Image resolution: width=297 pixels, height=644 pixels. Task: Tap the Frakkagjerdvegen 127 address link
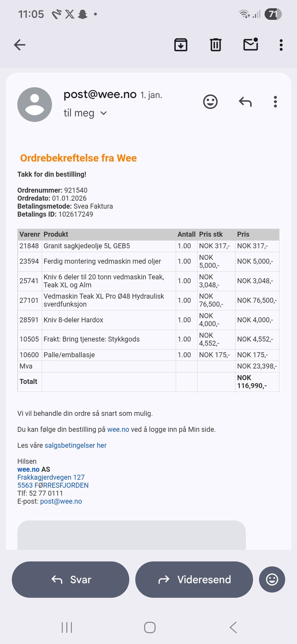click(51, 477)
